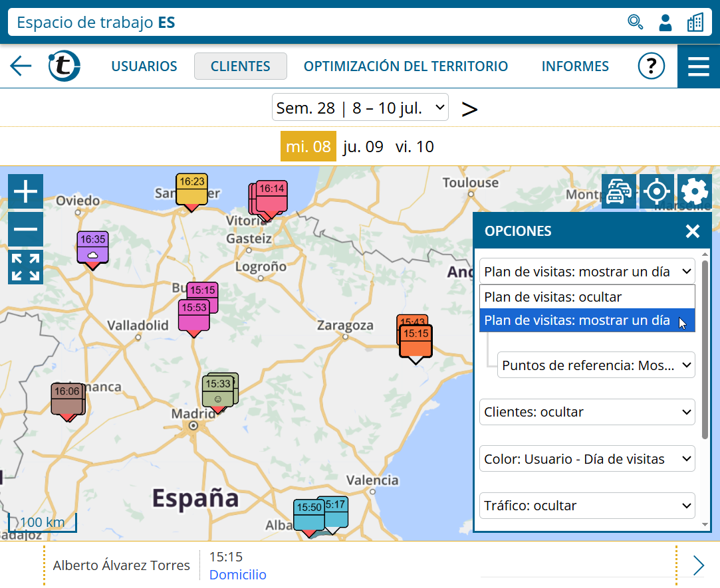720x588 pixels.
Task: Click the right chevron in visit row
Action: click(699, 565)
